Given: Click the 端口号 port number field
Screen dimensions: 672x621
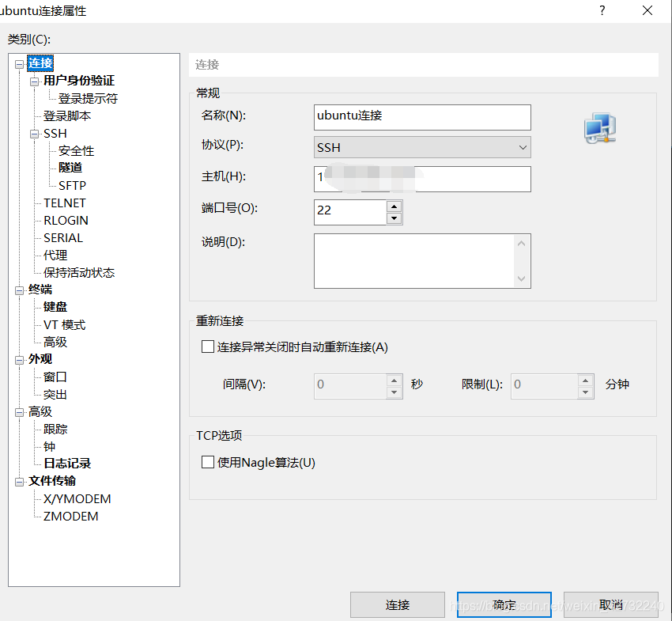Looking at the screenshot, I should 350,212.
